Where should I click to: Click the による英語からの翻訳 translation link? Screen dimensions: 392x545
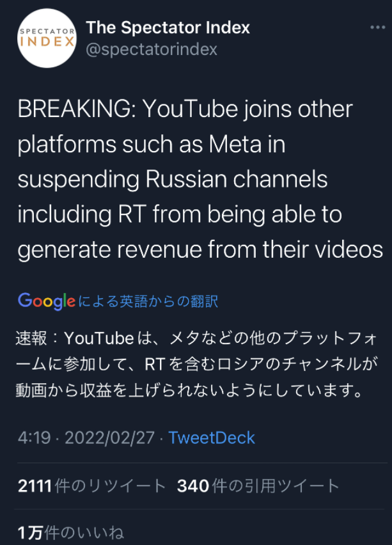(148, 301)
